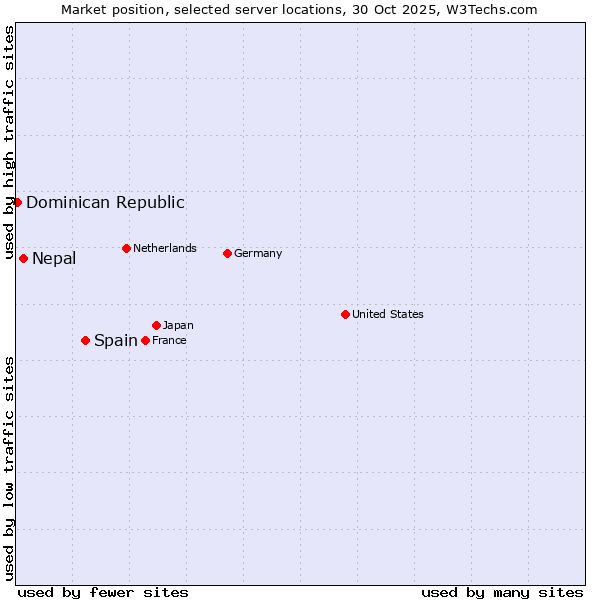Click the France red marker dot

point(145,340)
